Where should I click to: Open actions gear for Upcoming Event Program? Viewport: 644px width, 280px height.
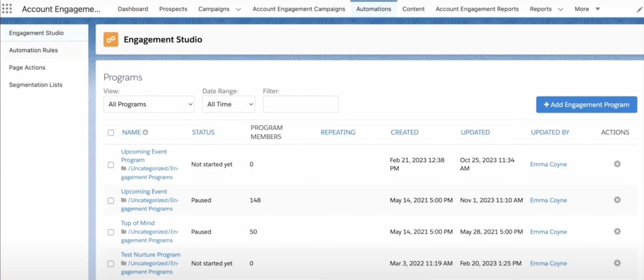(x=617, y=164)
